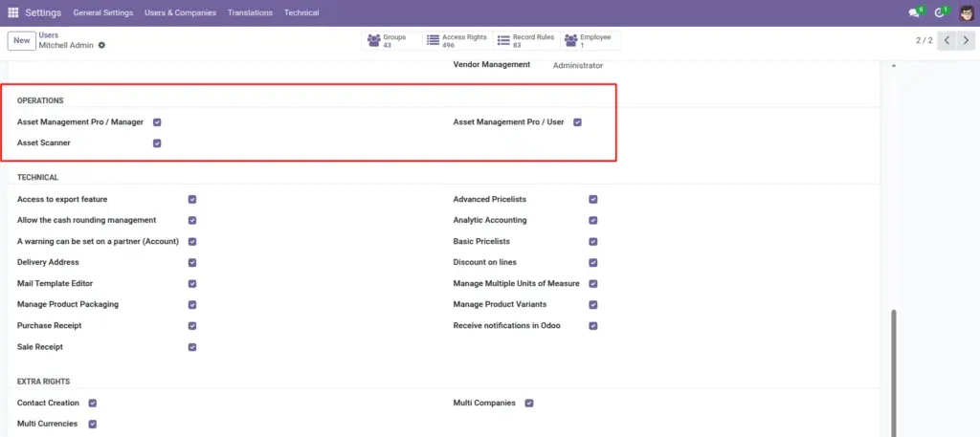
Task: Go back to Users breadcrumb
Action: pyautogui.click(x=48, y=35)
